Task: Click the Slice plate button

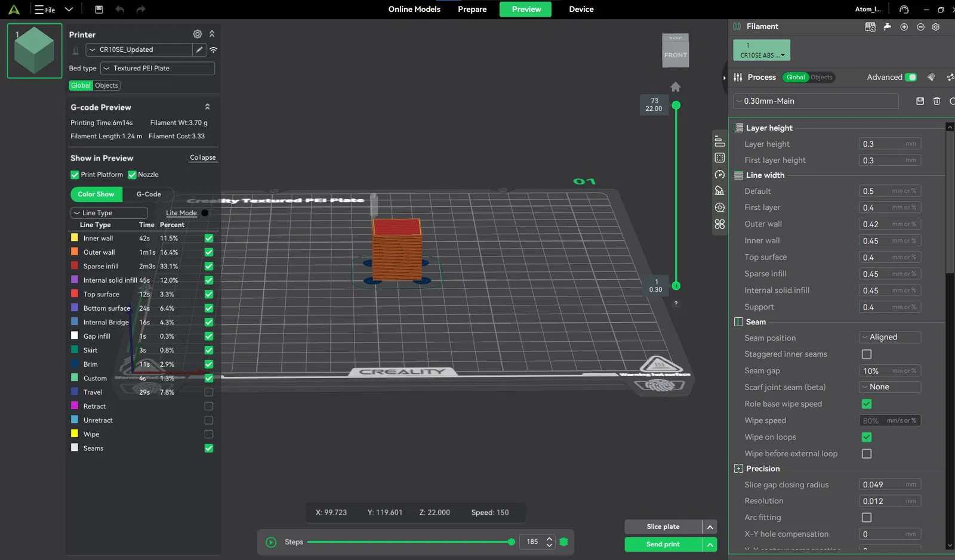Action: 663,527
